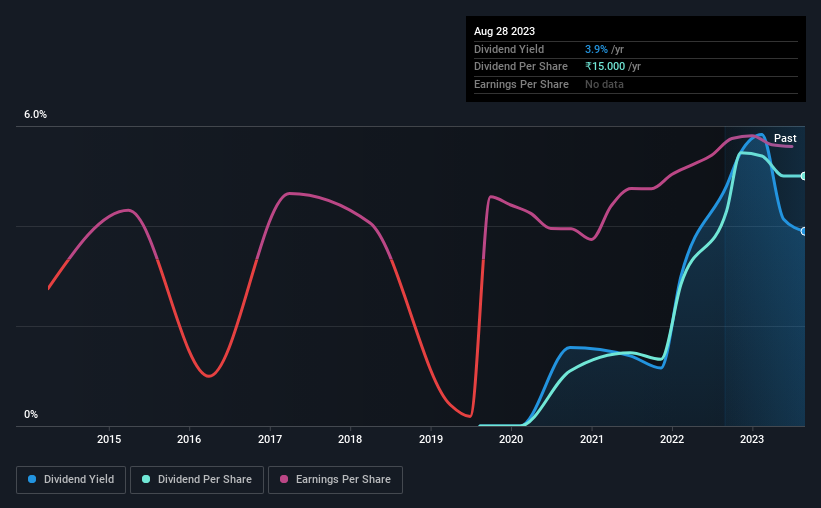Click the Dividend Yield endpoint marker
The image size is (821, 508).
coord(804,231)
